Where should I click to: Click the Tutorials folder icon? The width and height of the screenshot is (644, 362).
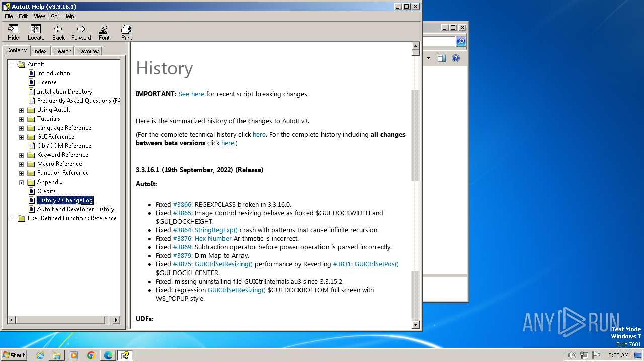31,119
